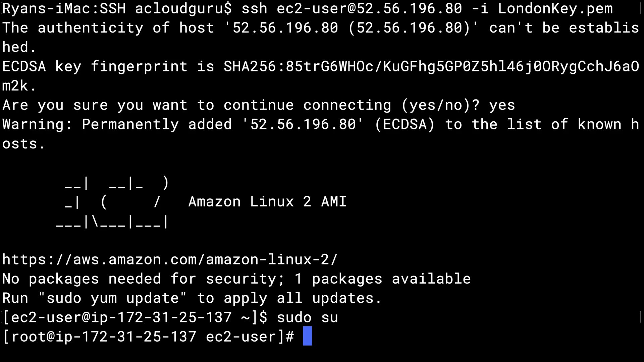Click the 'Amazon Linux 2 AMI' banner text
The image size is (644, 362).
click(x=267, y=202)
